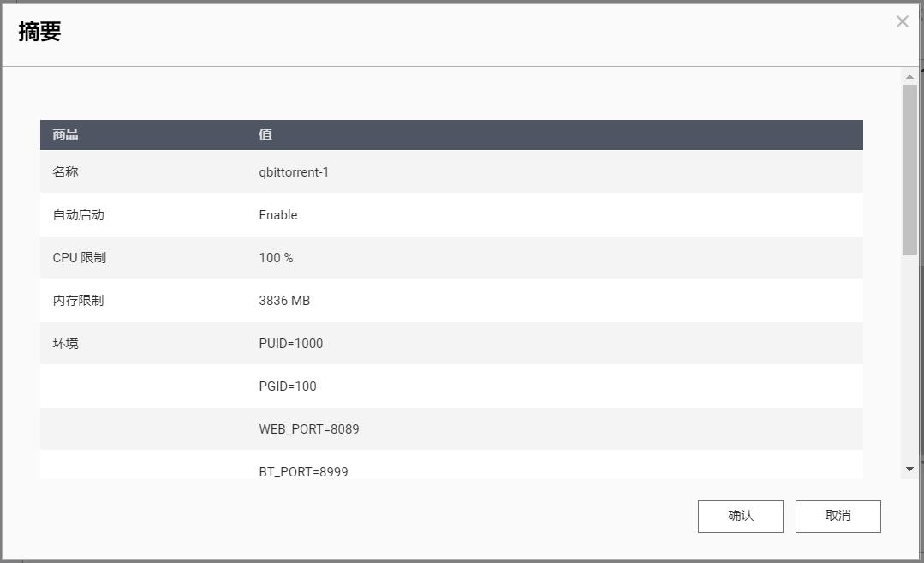Image resolution: width=924 pixels, height=563 pixels.
Task: Click the 确认 confirm button
Action: coord(740,516)
